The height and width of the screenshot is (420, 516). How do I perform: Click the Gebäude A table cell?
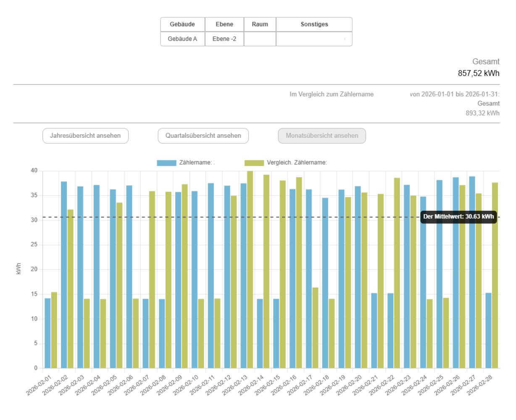coord(182,39)
